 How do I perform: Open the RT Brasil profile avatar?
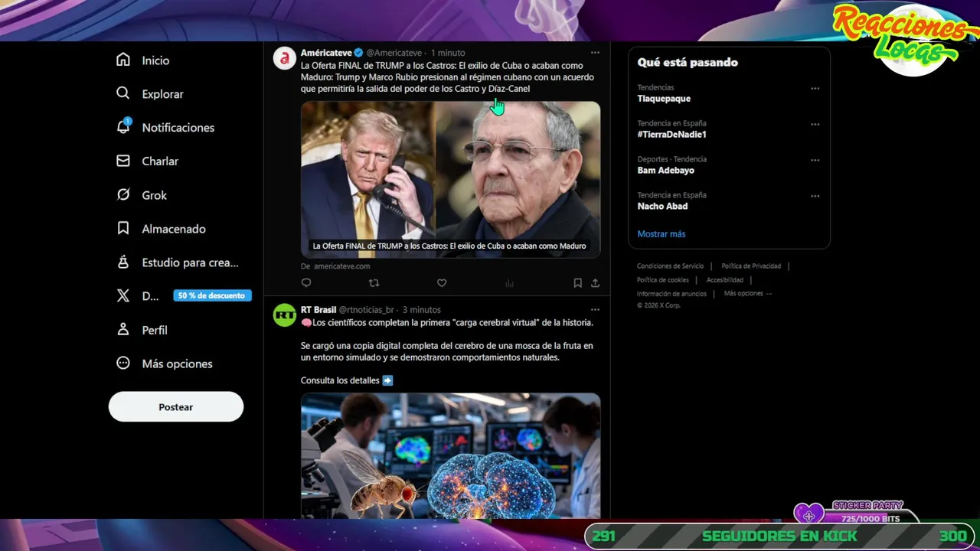click(285, 315)
